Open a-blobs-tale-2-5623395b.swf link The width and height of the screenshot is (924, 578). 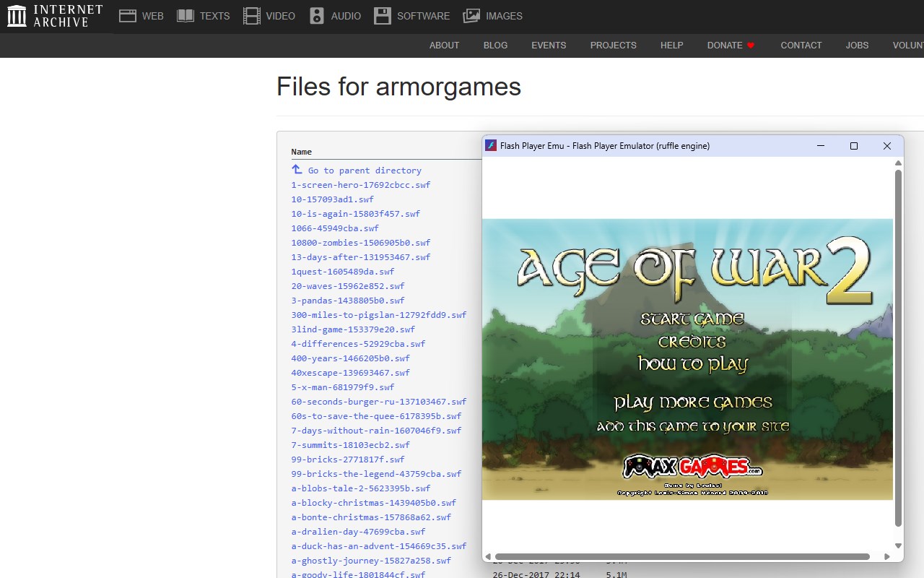click(361, 488)
